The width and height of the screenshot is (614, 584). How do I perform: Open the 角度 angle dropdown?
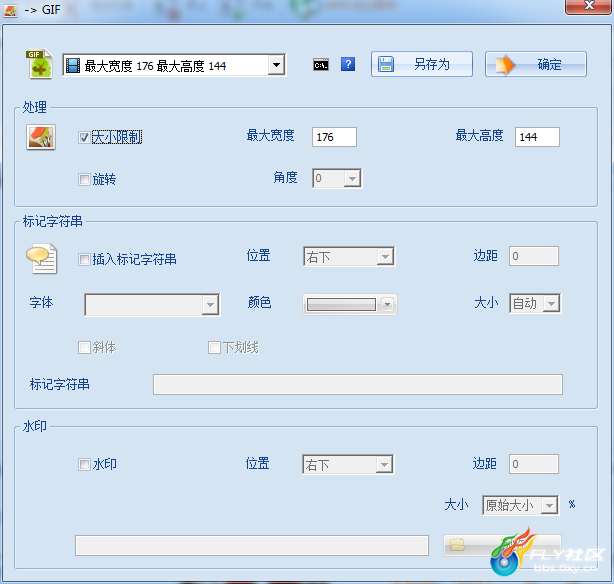[x=337, y=178]
